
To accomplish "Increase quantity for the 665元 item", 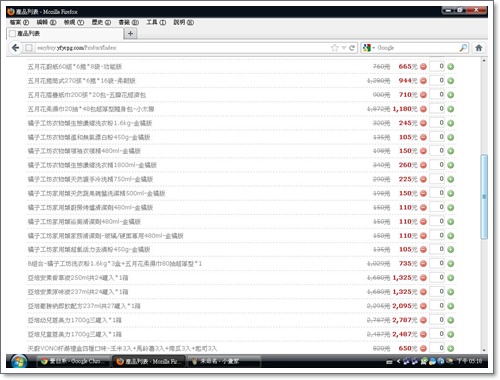I will click(451, 67).
